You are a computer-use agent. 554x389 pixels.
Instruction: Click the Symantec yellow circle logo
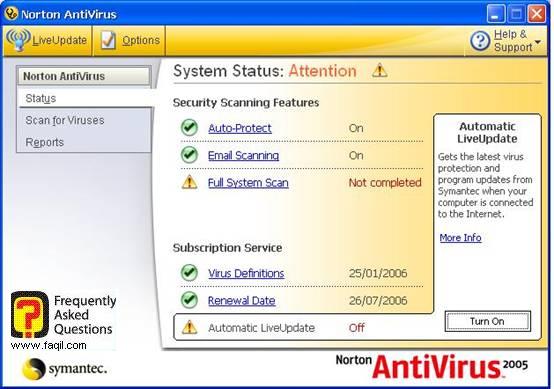pos(34,369)
